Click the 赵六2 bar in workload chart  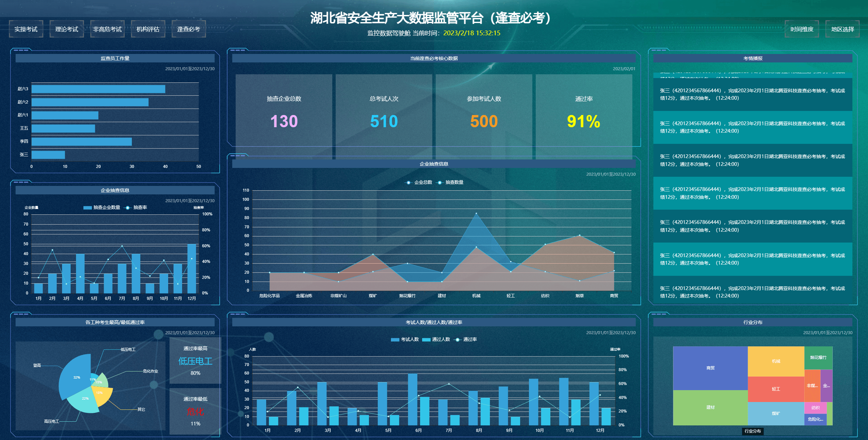click(x=90, y=102)
